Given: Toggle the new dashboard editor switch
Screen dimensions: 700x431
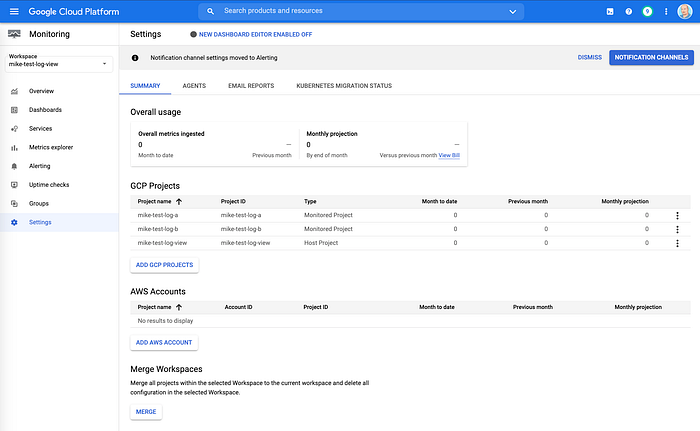Looking at the screenshot, I should click(x=193, y=34).
